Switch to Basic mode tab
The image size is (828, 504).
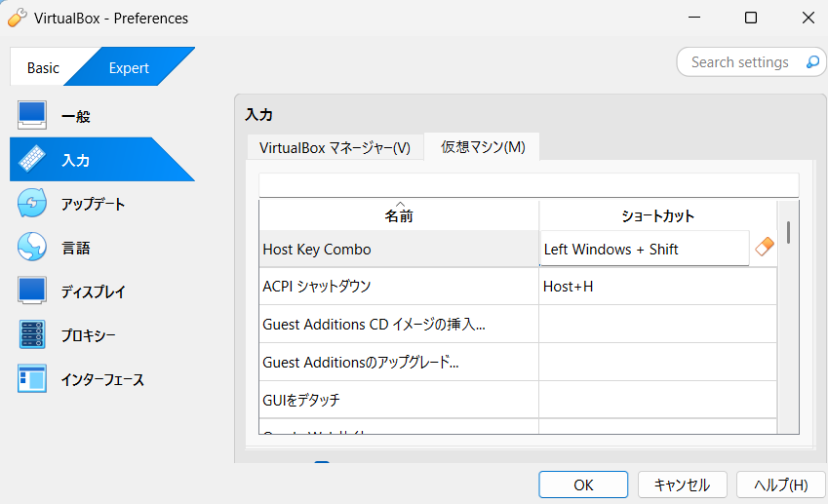point(43,67)
